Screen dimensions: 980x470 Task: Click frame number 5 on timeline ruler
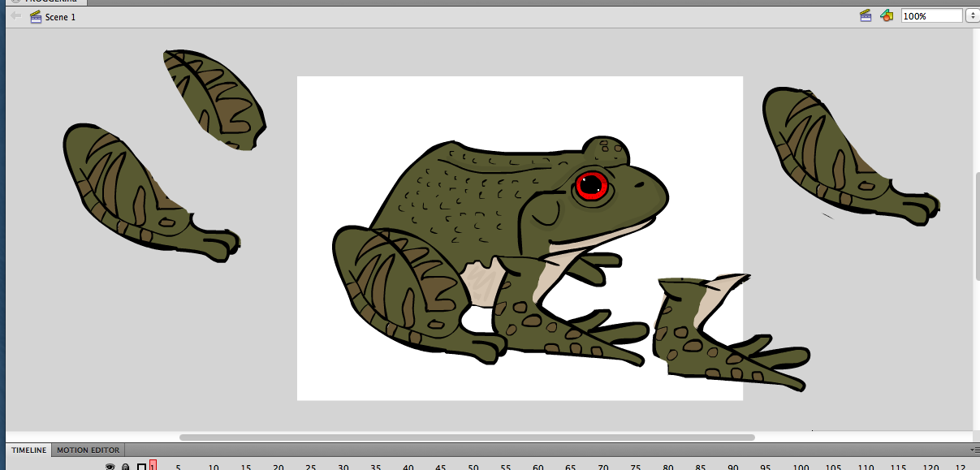click(x=178, y=467)
